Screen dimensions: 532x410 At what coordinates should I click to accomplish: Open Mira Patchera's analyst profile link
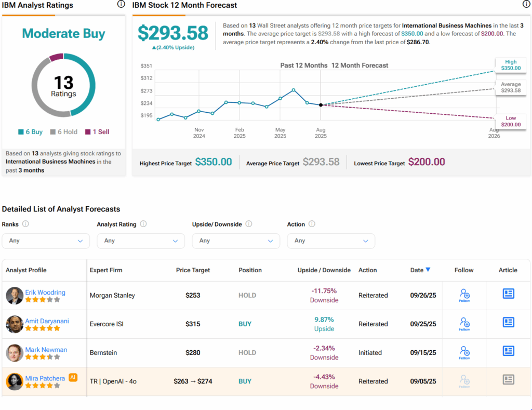point(45,378)
